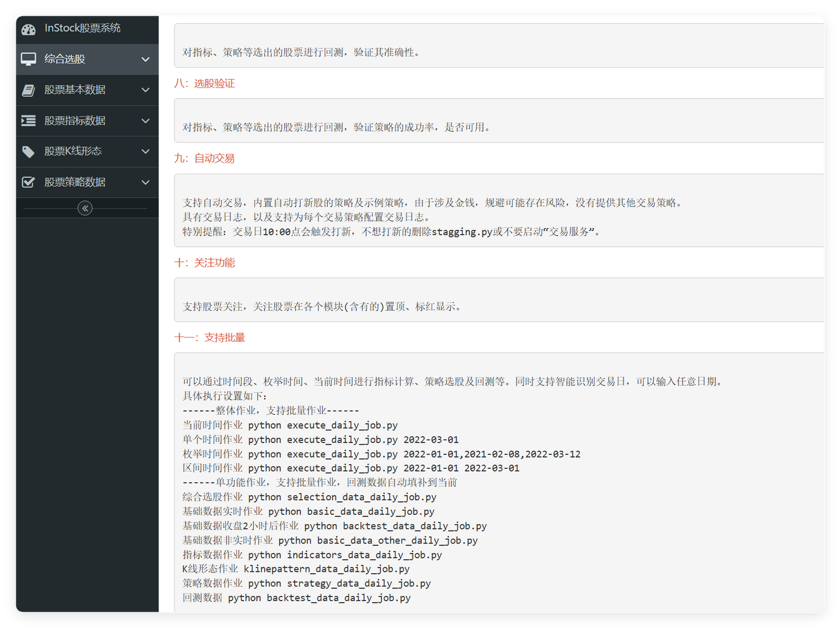Click the book icon beside 股票基本数据
840x628 pixels.
point(29,90)
